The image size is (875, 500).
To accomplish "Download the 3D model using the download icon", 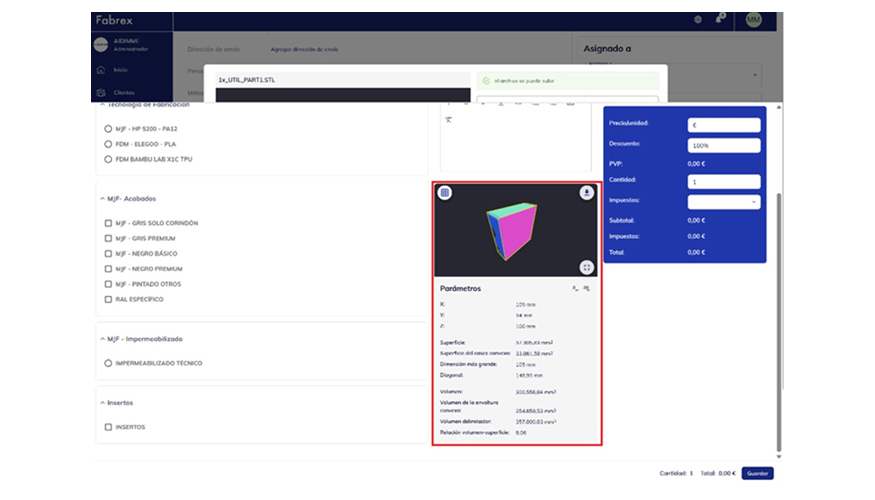I will point(587,193).
